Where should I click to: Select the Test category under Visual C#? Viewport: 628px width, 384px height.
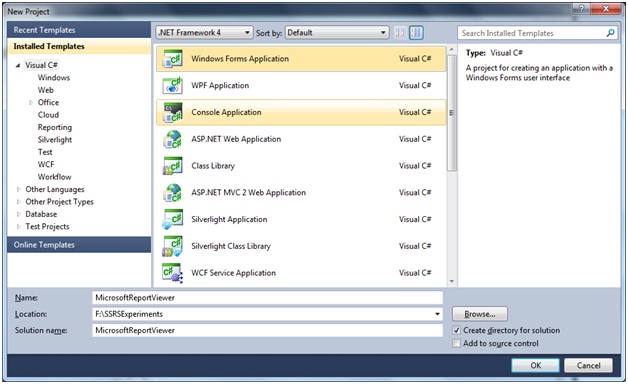pos(45,152)
